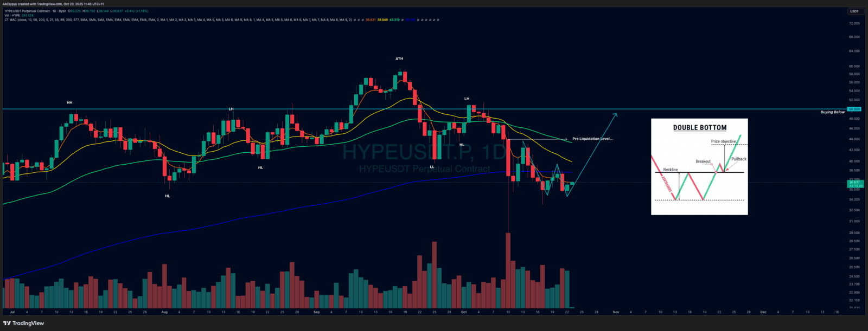The image size is (868, 331).
Task: Click the Sep marker on time axis
Action: [x=316, y=312]
